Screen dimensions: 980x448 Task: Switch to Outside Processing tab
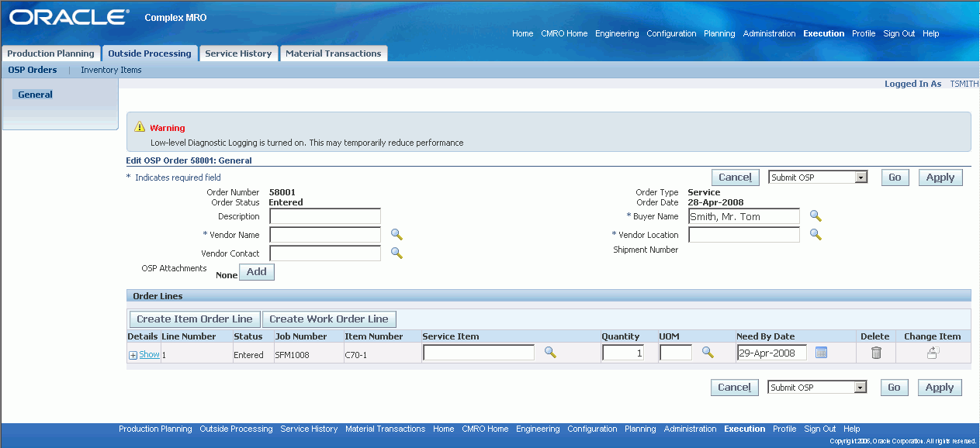click(150, 53)
